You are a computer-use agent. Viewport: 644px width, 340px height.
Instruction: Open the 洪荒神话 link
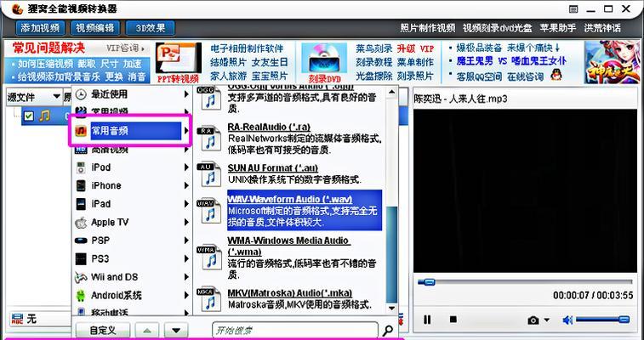pos(602,28)
